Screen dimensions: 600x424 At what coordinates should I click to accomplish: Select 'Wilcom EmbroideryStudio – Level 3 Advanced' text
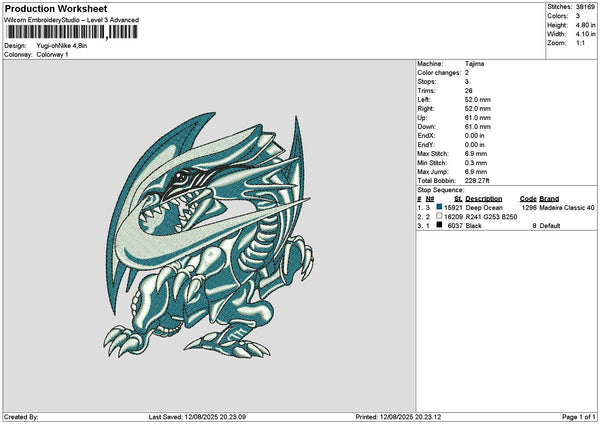[71, 20]
